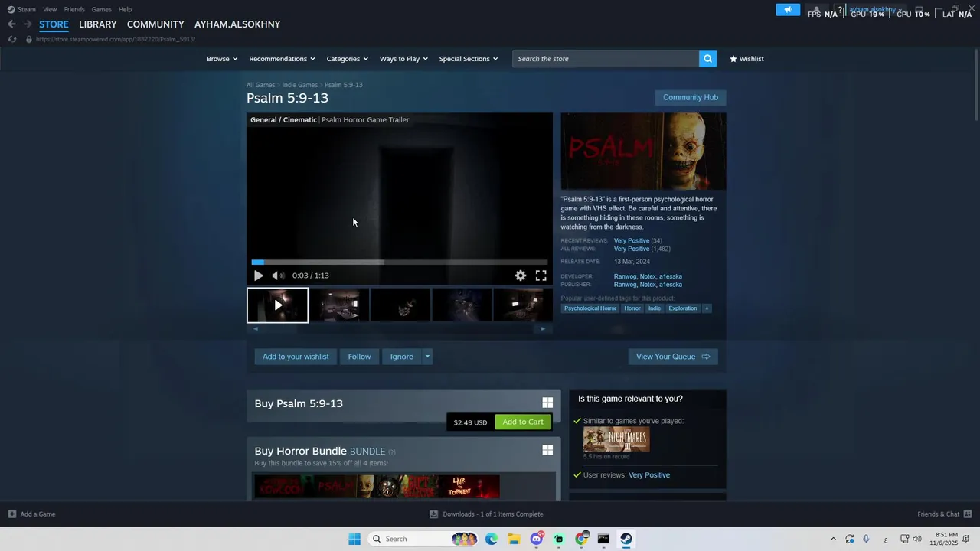
Task: Open the Little Nightmares similar game image
Action: coord(616,439)
